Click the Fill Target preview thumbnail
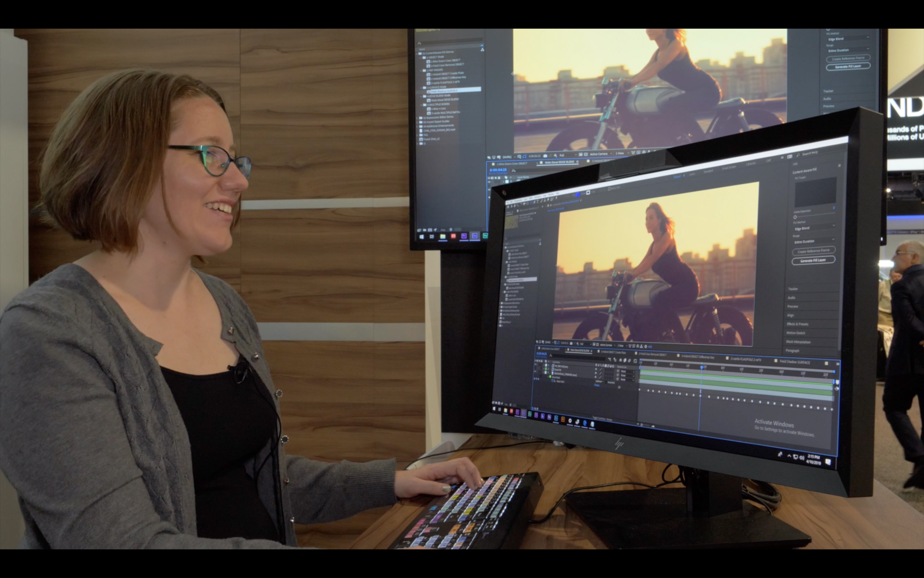Viewport: 924px width, 578px height. [815, 192]
